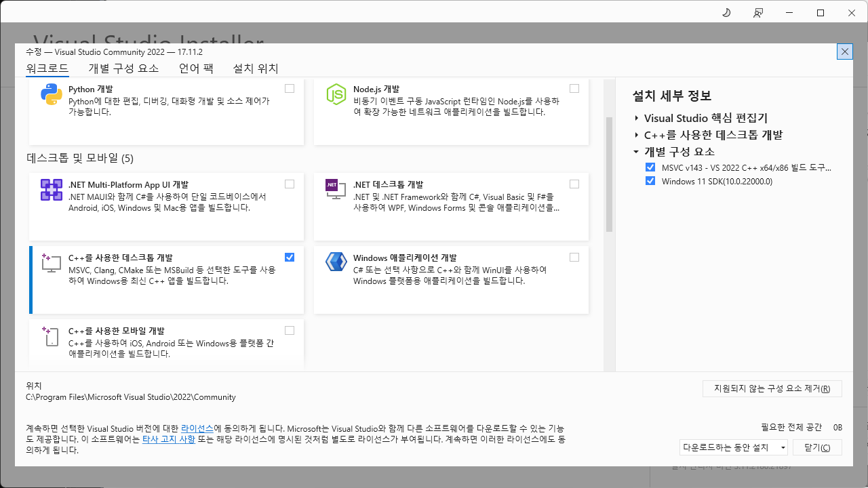Click the installation path C:\Program Files text

tap(131, 397)
